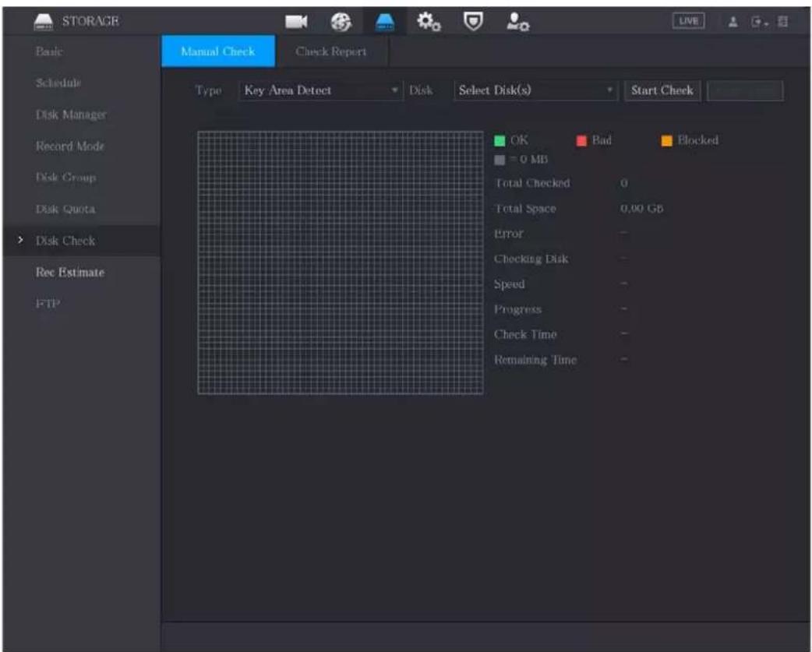Open the Account user-gear icon
The width and height of the screenshot is (812, 652).
point(518,22)
